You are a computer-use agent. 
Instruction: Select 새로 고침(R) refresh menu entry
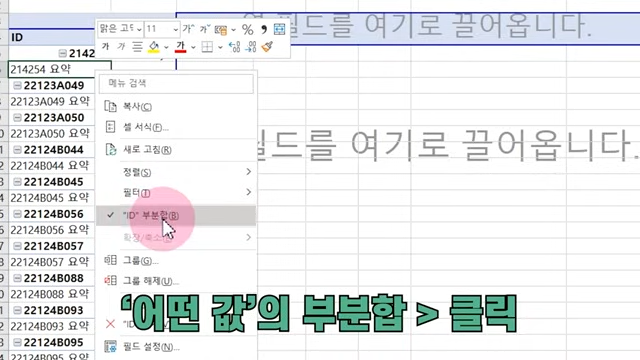pyautogui.click(x=176, y=149)
